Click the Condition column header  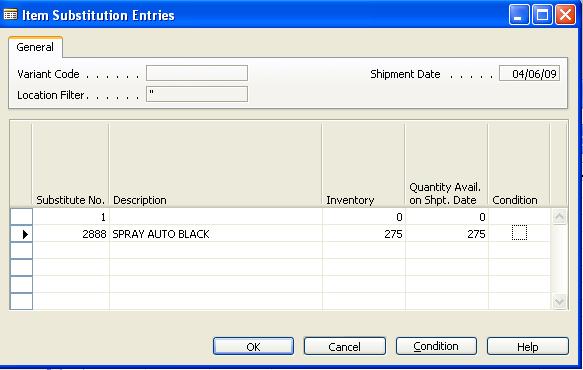pos(519,165)
